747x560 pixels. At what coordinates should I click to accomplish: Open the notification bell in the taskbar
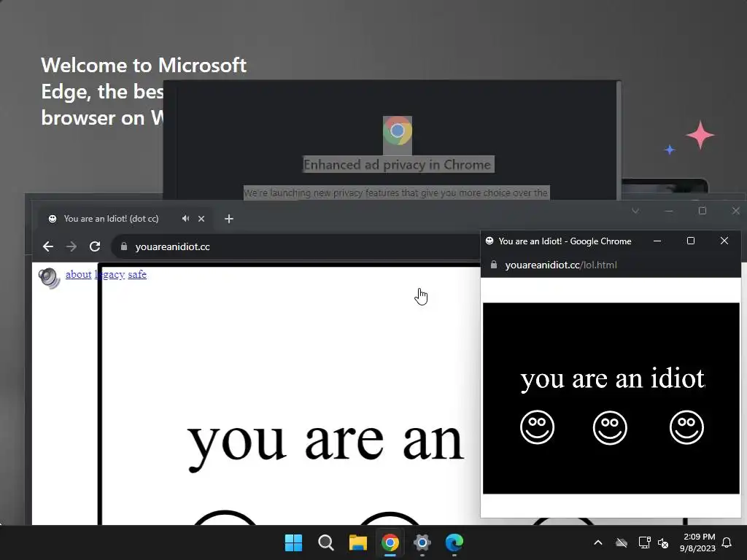(x=727, y=542)
